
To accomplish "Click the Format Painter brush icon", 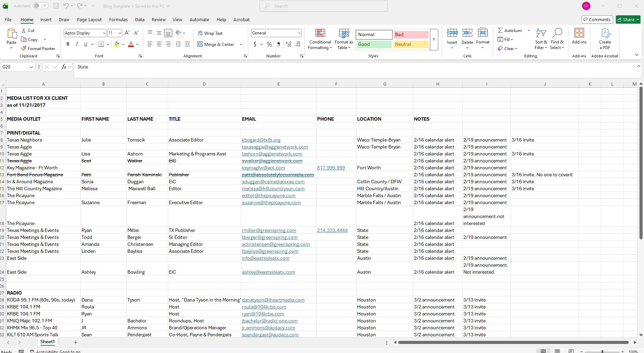I will coord(24,48).
